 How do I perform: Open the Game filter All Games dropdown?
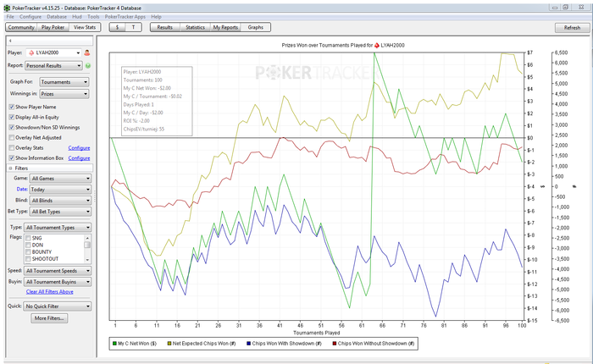tap(60, 179)
